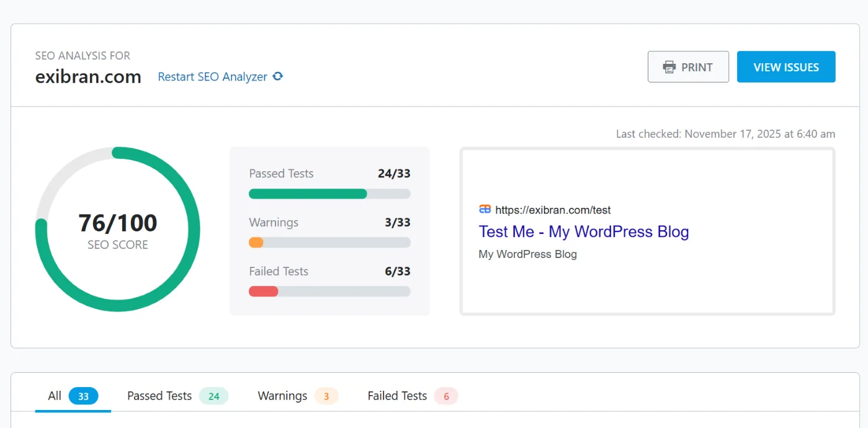Click the Restart SEO Analyzer link
This screenshot has height=428, width=868.
(x=214, y=76)
